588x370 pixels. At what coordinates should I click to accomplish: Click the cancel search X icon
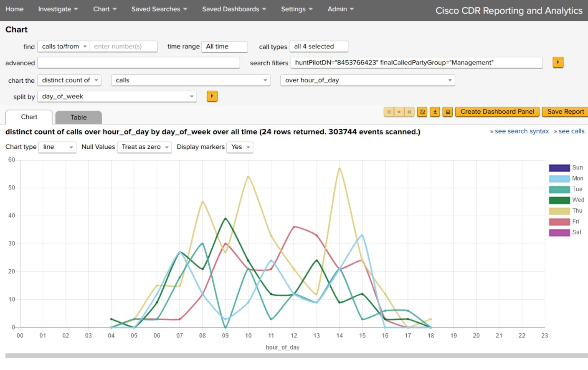pyautogui.click(x=410, y=112)
